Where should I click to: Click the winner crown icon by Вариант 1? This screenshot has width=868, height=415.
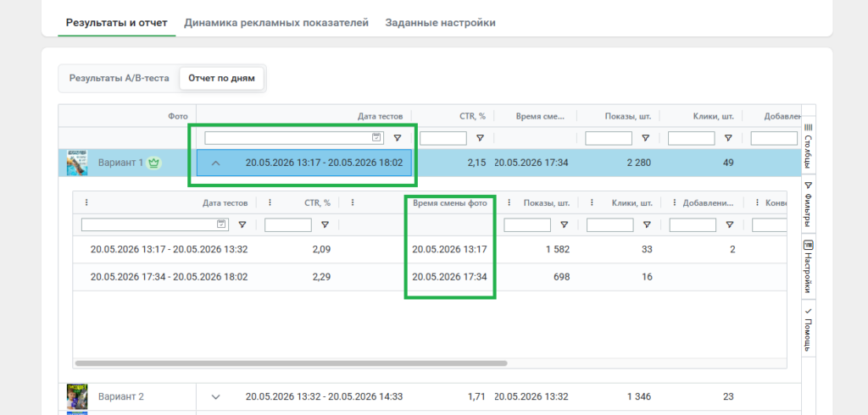tap(154, 163)
